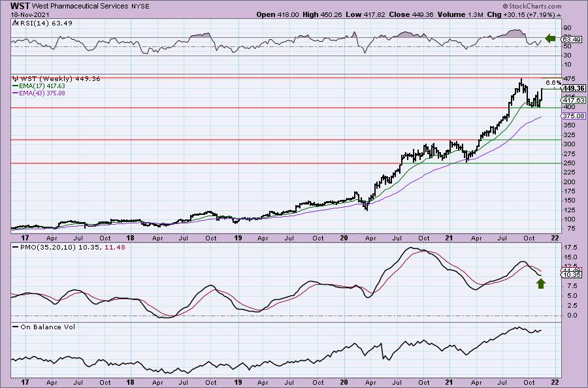Click the 250 price axis label
This screenshot has width=588, height=388.
point(569,163)
